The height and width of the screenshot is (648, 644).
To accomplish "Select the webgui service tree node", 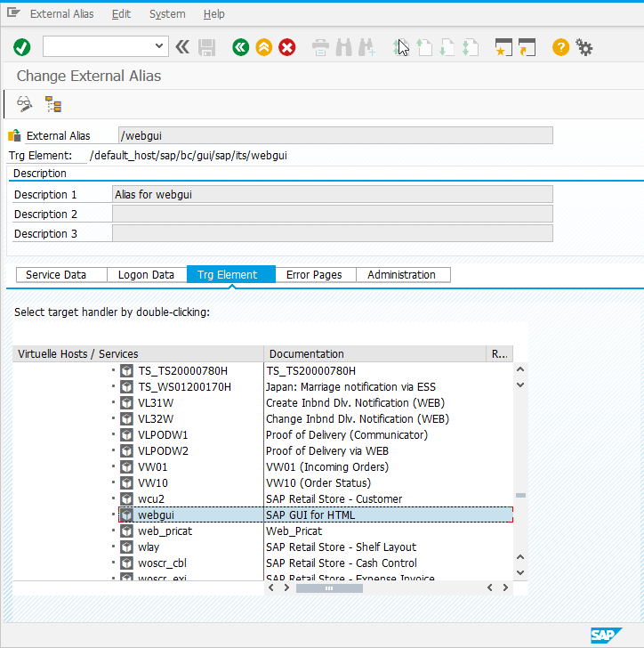I will [x=156, y=515].
